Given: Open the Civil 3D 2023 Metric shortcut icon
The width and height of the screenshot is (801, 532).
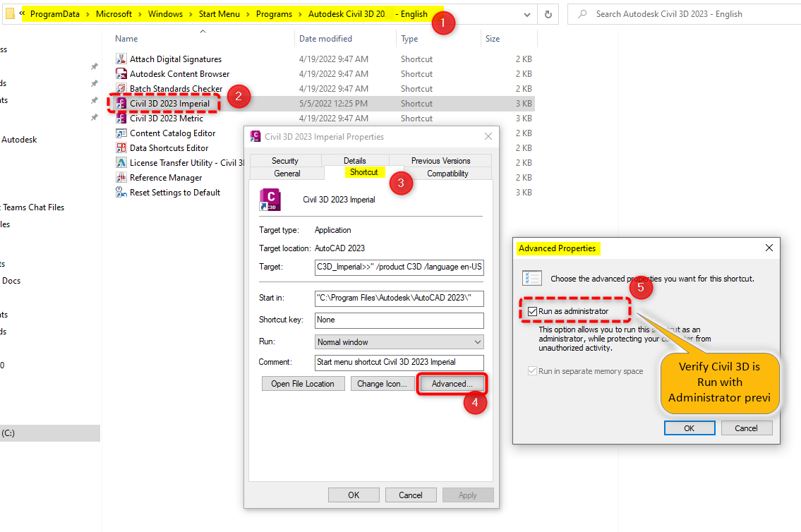Looking at the screenshot, I should tap(121, 118).
